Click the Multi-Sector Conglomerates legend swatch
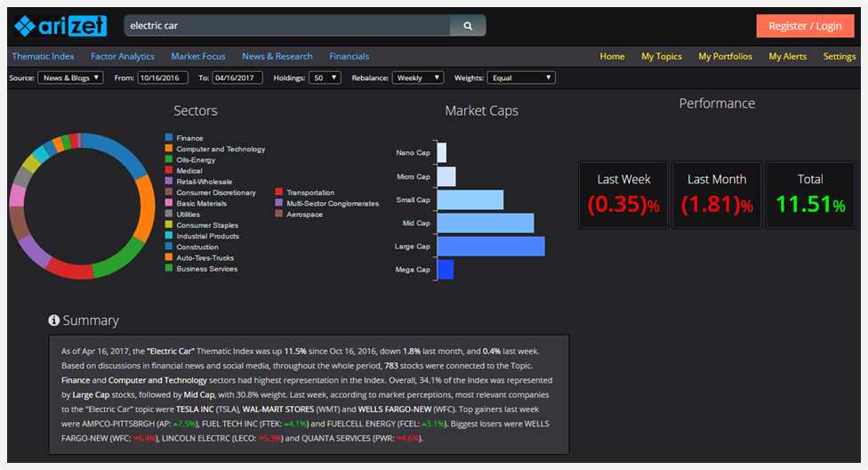Screen dimensions: 868x470 click(279, 203)
